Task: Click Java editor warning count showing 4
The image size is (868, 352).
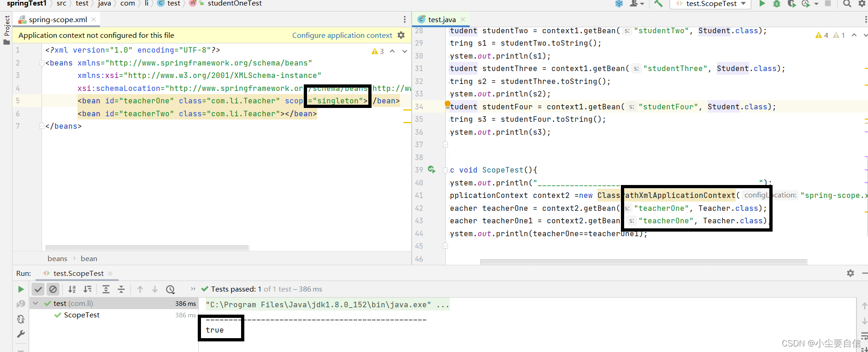Action: (x=821, y=35)
